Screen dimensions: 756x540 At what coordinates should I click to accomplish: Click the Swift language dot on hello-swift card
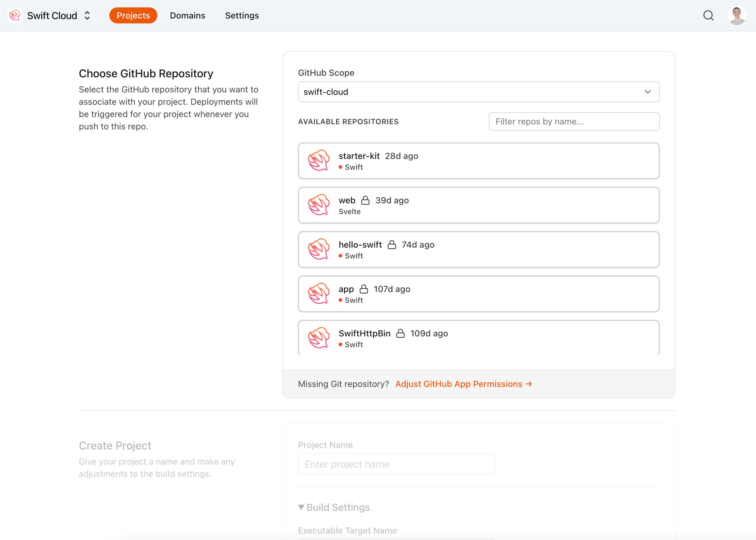[x=340, y=256]
